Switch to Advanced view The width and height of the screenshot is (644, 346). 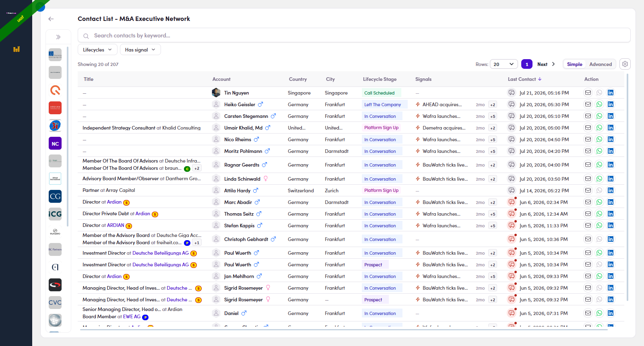point(601,64)
